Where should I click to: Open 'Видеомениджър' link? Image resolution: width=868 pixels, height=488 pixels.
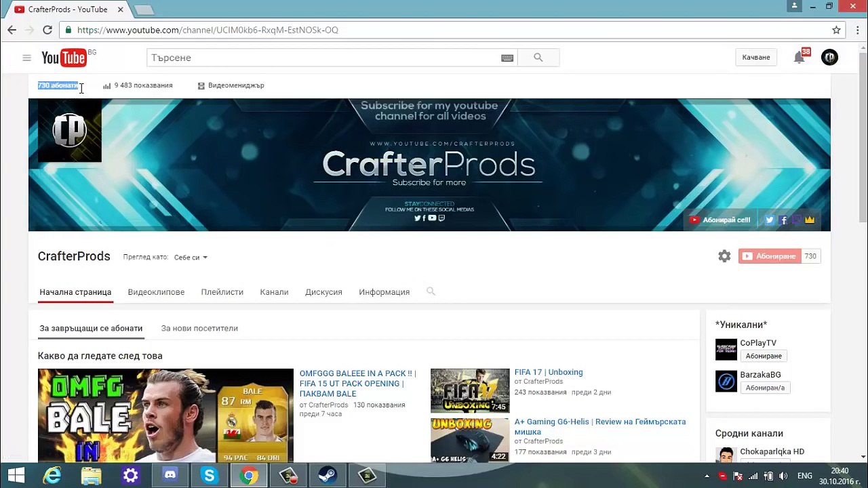231,85
